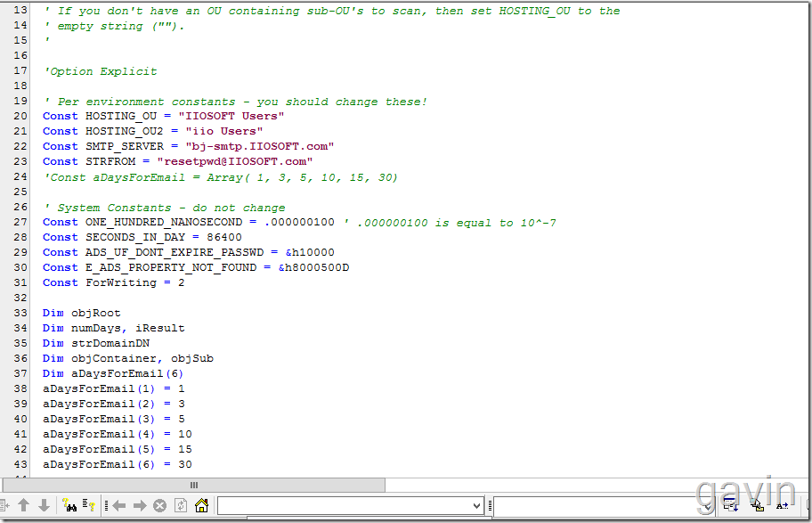Click the home icon
The width and height of the screenshot is (812, 523).
[x=202, y=505]
